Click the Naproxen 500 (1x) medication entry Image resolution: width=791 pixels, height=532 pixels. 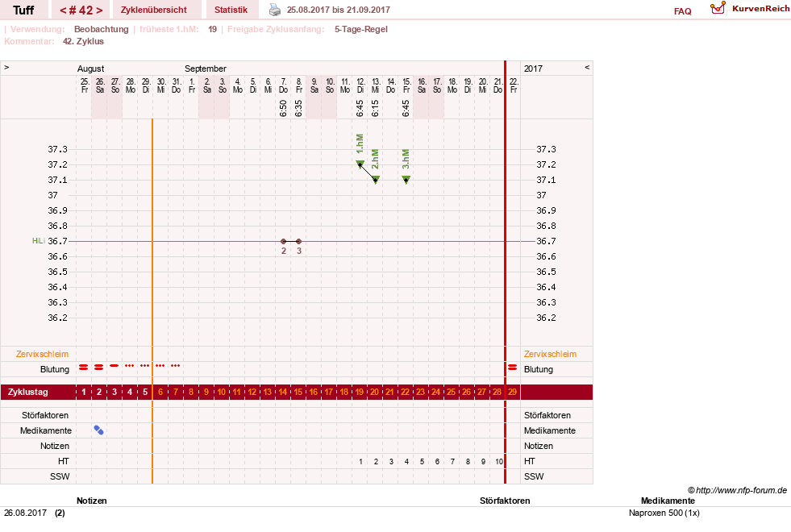click(x=664, y=513)
